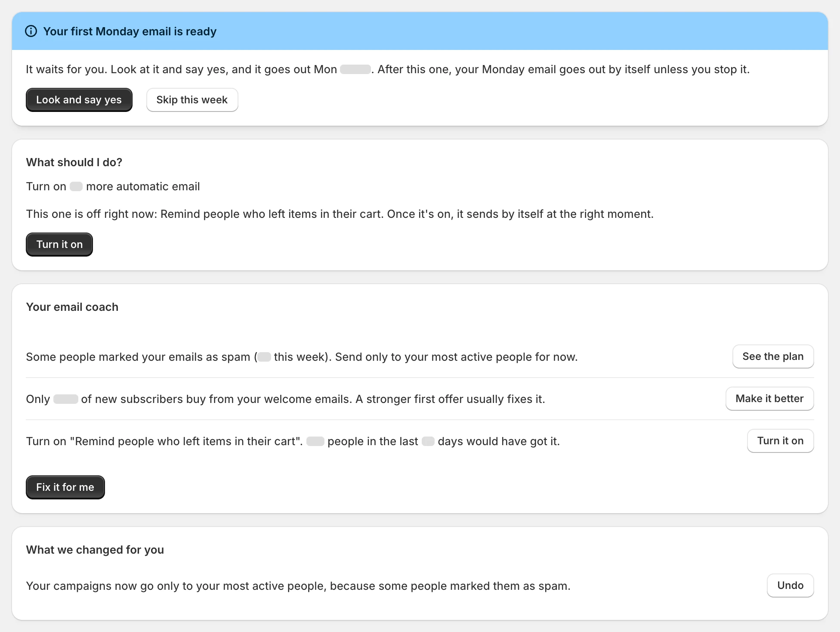Click the 'What should I do?' heading
Screen dimensions: 840x632
(74, 162)
